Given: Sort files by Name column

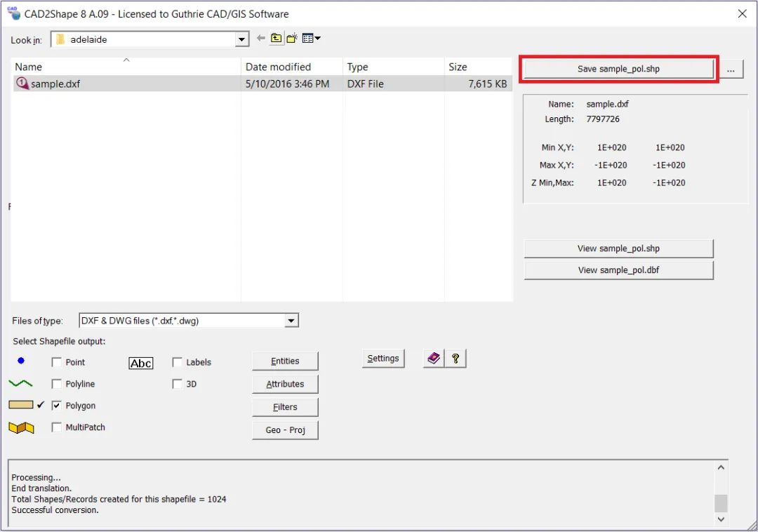Looking at the screenshot, I should coord(126,67).
